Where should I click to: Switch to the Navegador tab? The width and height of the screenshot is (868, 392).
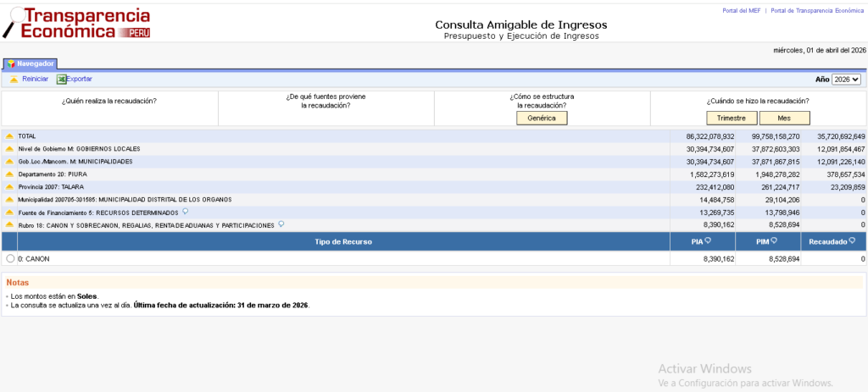point(31,63)
